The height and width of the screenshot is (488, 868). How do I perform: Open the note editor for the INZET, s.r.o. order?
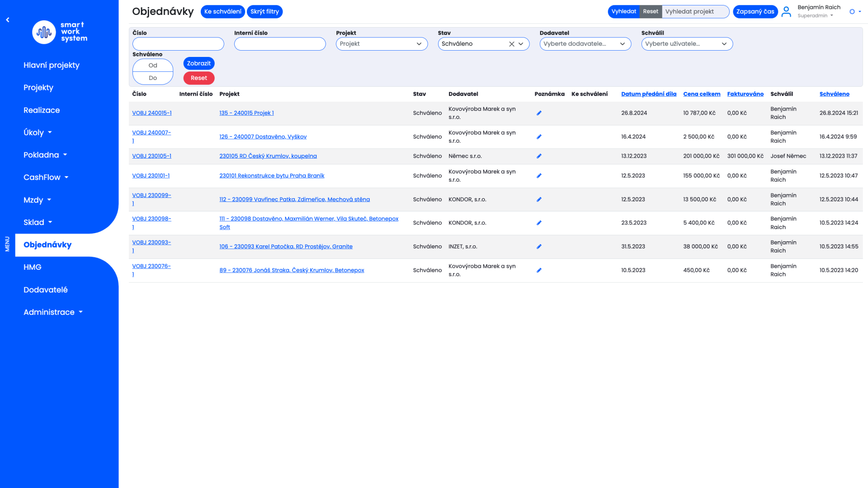pos(539,247)
